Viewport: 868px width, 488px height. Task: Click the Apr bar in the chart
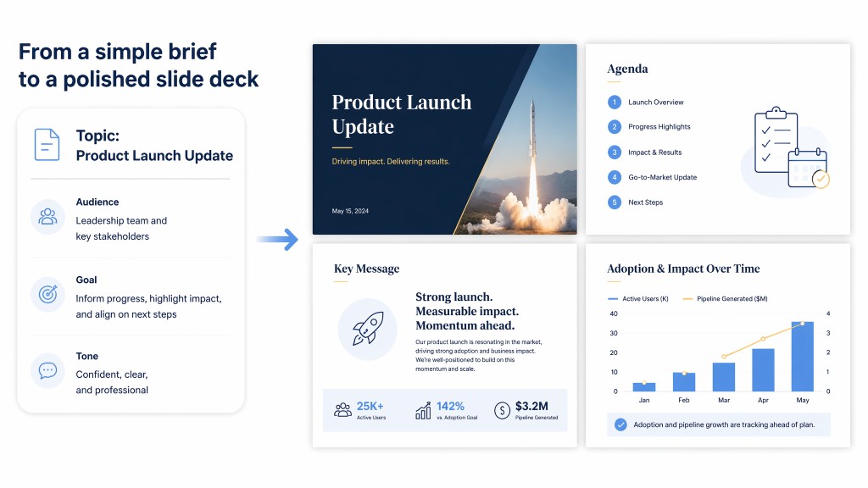coord(763,369)
